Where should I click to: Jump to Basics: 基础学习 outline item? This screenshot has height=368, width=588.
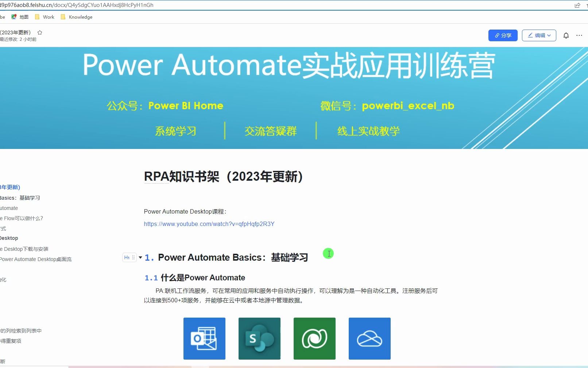tap(20, 198)
